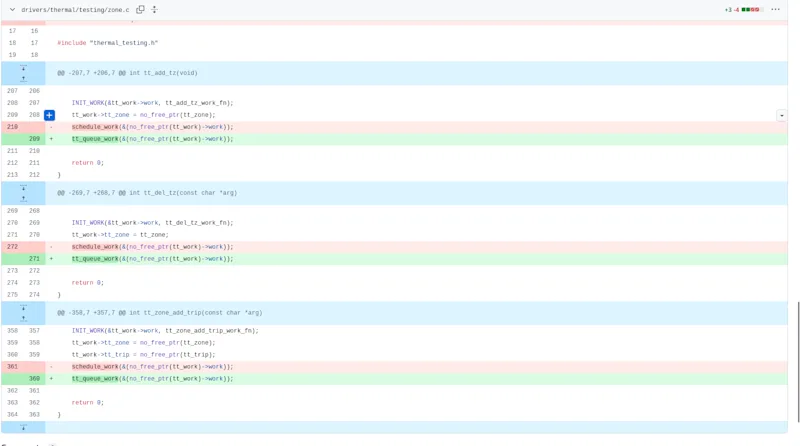The width and height of the screenshot is (800, 446).
Task: Click 'return 0;' on old line 274
Action: tap(87, 283)
